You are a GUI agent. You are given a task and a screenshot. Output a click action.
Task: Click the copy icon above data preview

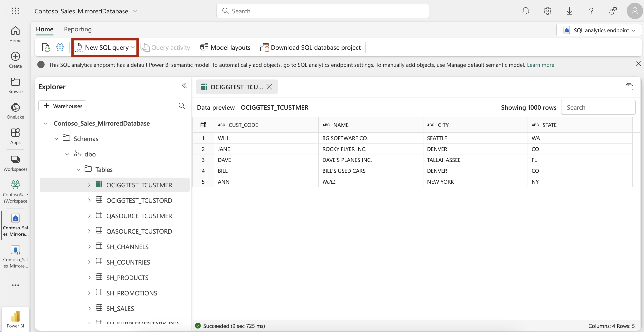coord(629,87)
